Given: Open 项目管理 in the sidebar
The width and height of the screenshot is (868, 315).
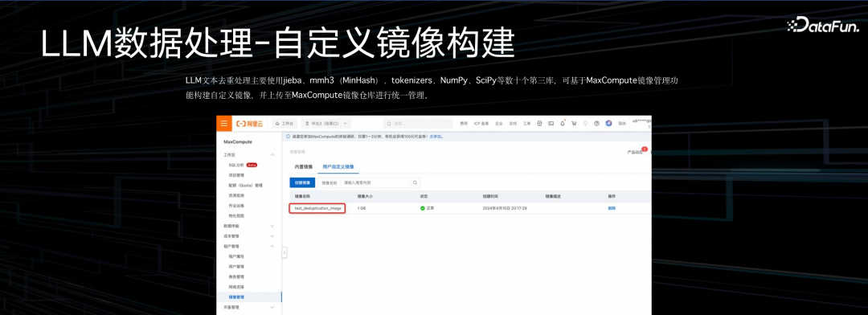Looking at the screenshot, I should coord(235,175).
